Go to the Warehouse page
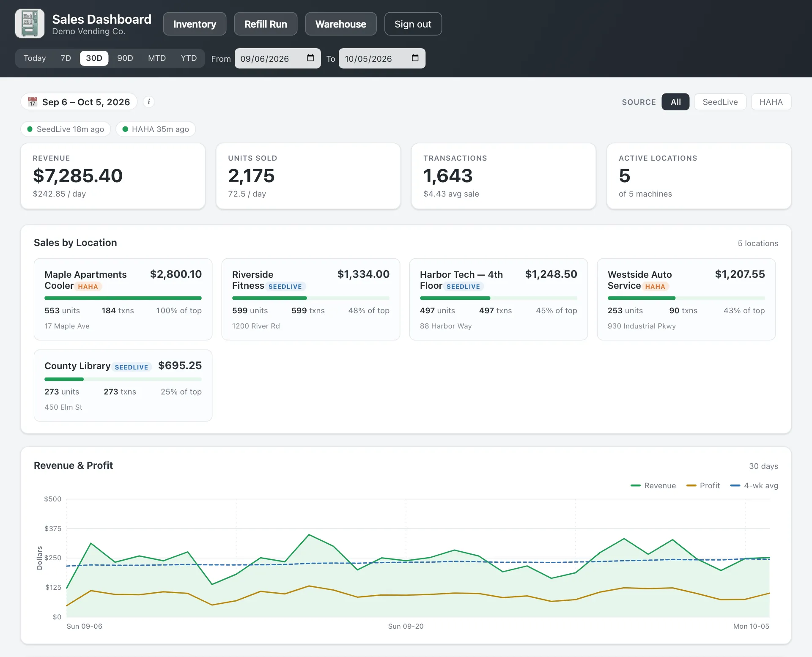 (341, 24)
